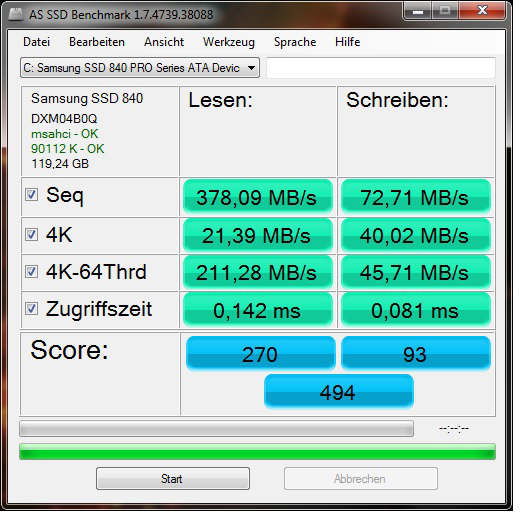Expand the Samsung SSD 840 PRO drive dropdown
The height and width of the screenshot is (520, 524).
coord(140,68)
